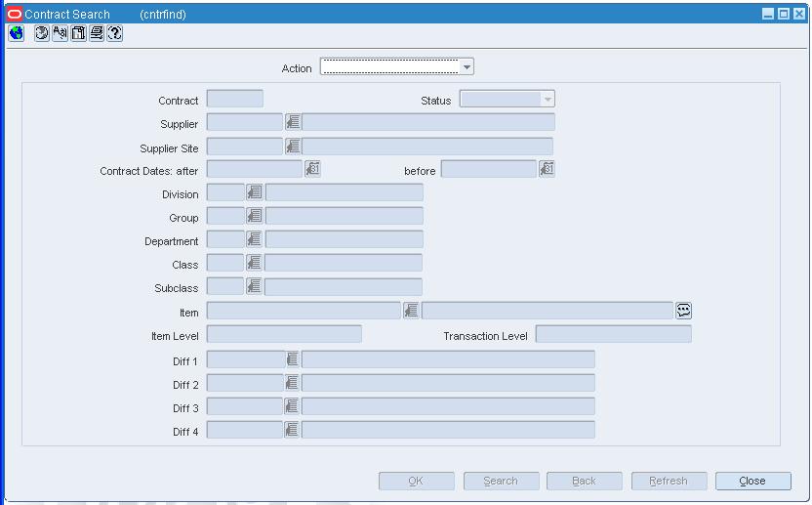The height and width of the screenshot is (505, 812).
Task: Click the Diff 1 description field
Action: pyautogui.click(x=448, y=358)
